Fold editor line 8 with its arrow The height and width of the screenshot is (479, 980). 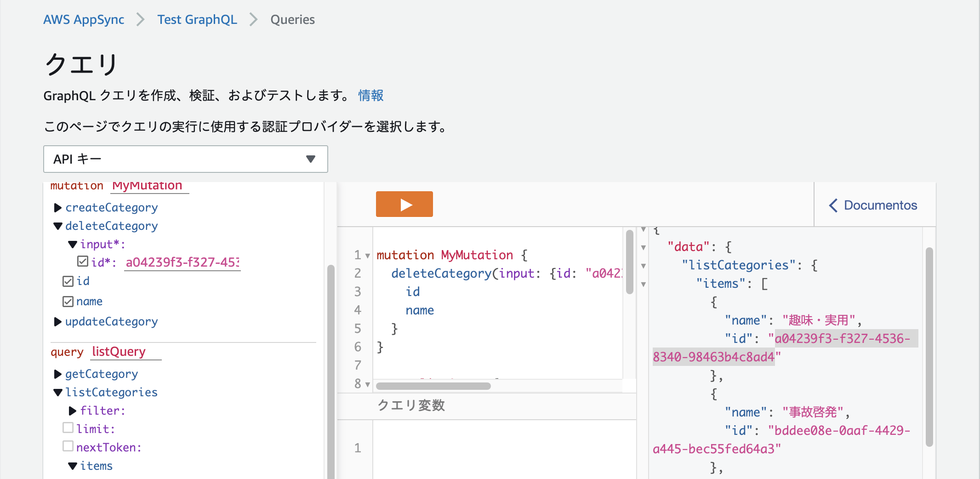(x=368, y=384)
